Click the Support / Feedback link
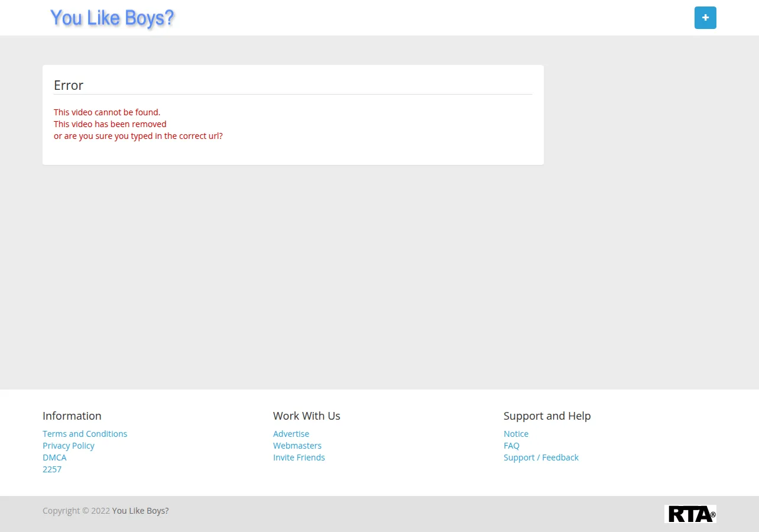759x532 pixels. point(541,458)
